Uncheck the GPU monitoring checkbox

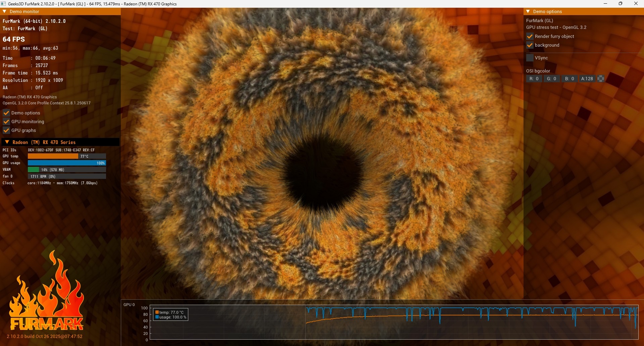point(6,121)
